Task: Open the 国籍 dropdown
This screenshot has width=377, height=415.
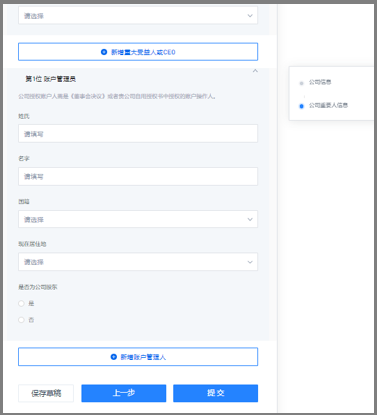Action: pos(138,219)
